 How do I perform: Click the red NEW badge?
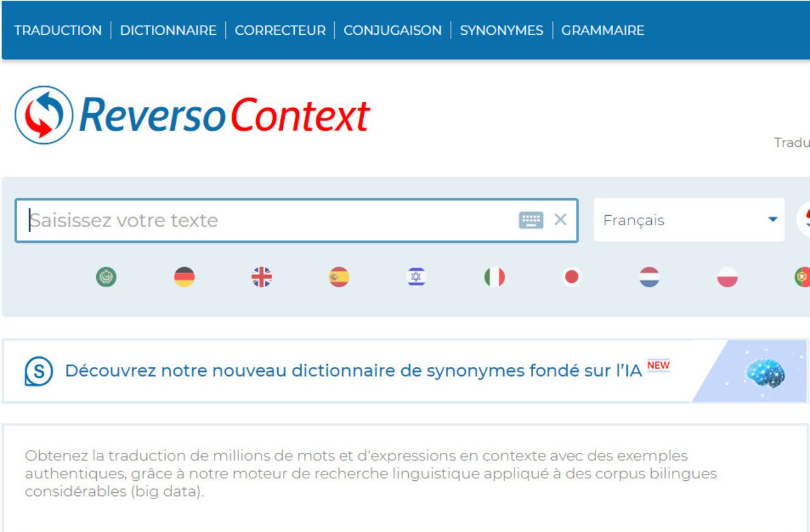[x=658, y=366]
